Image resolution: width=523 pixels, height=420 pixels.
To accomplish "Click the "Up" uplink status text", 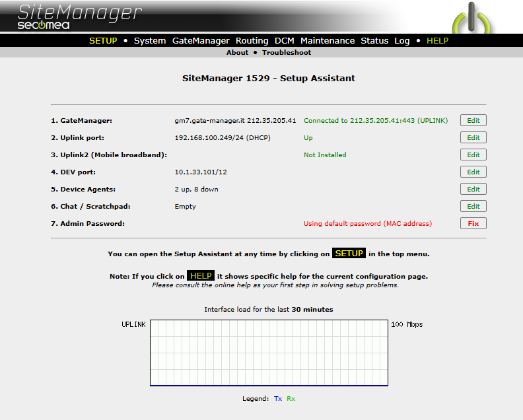I will click(308, 138).
